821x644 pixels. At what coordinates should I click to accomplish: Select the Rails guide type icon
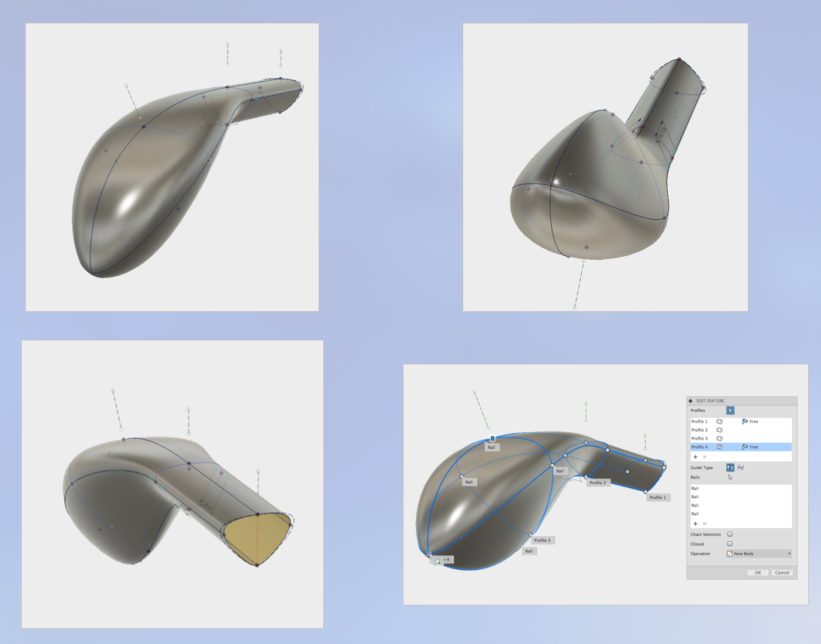pos(730,468)
